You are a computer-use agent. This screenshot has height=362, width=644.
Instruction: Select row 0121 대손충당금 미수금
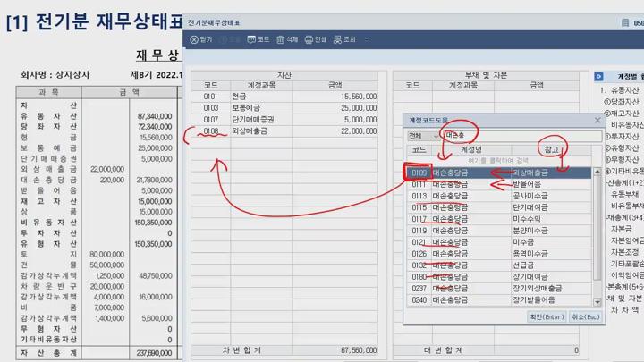click(x=498, y=241)
